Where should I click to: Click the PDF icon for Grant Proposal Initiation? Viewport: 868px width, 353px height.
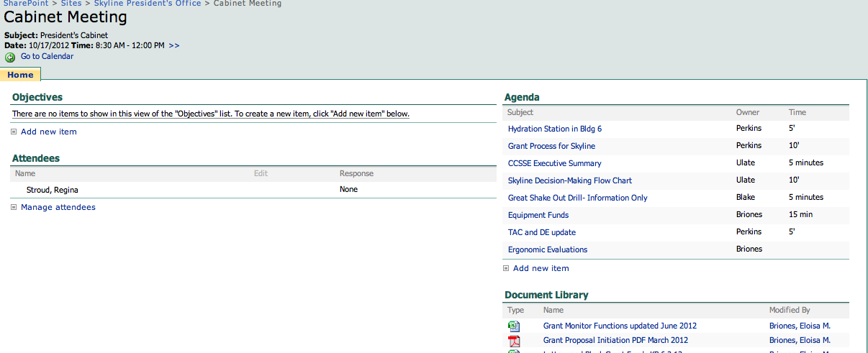(x=514, y=341)
